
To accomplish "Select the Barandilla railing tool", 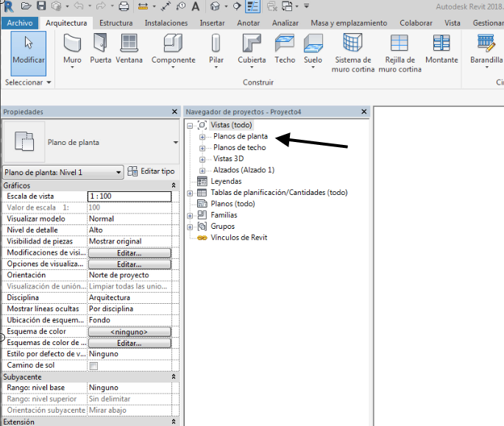I will [x=486, y=52].
